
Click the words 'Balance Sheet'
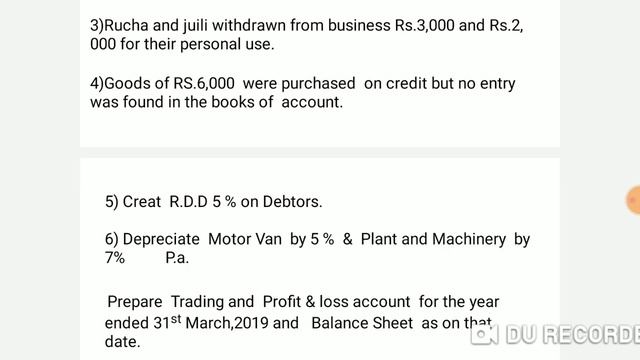(x=362, y=323)
